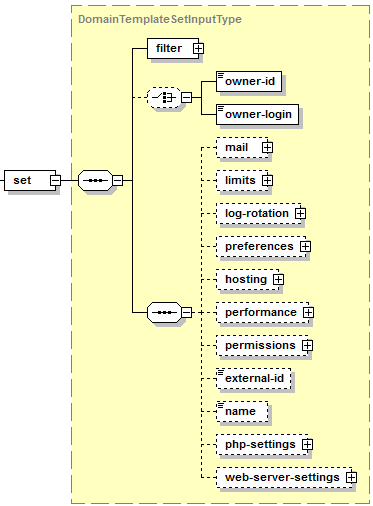Select the filter element box
The image size is (373, 506).
(173, 49)
